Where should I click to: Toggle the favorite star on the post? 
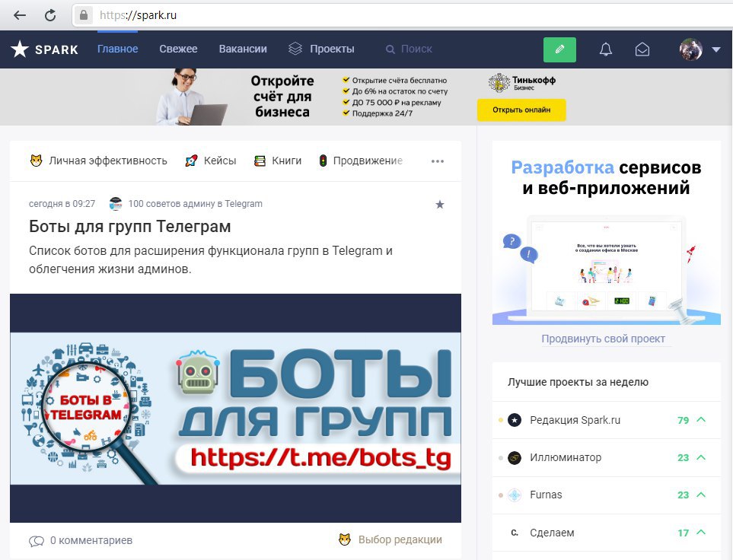click(440, 204)
